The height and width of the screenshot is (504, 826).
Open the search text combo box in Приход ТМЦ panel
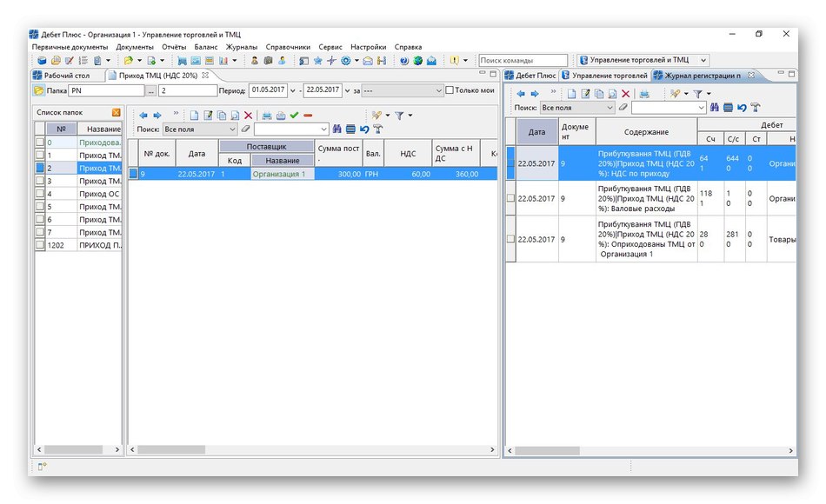(291, 129)
